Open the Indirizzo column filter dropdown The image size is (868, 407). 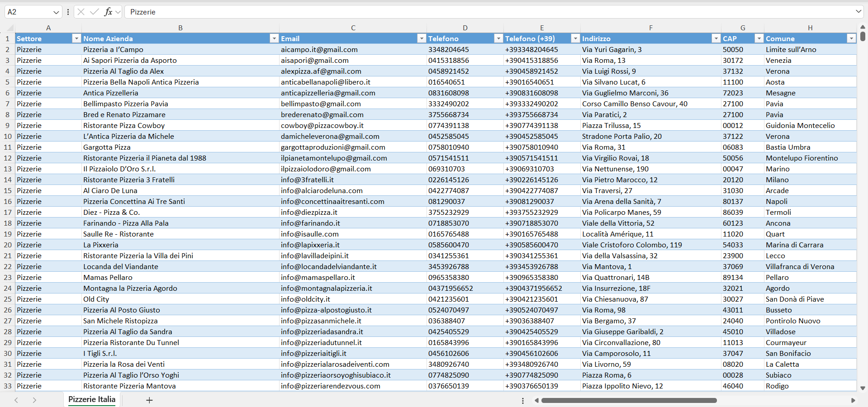(716, 38)
